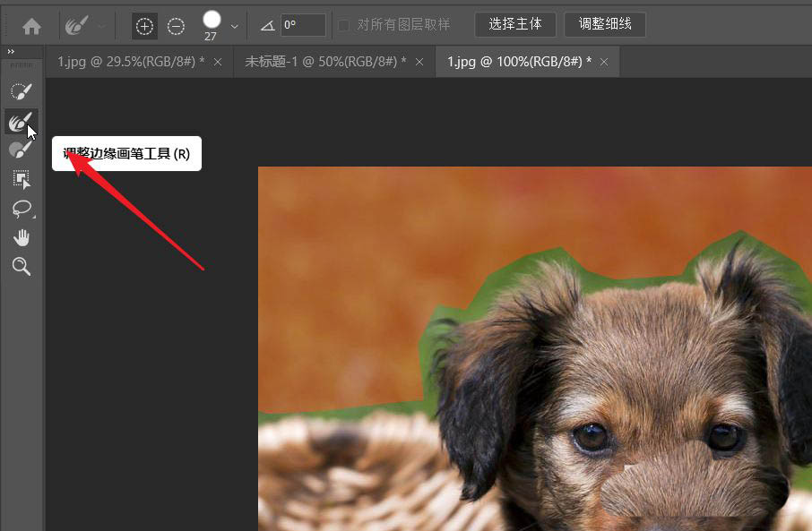The height and width of the screenshot is (531, 812).
Task: Choose the add to selection (+) mode
Action: tap(144, 26)
